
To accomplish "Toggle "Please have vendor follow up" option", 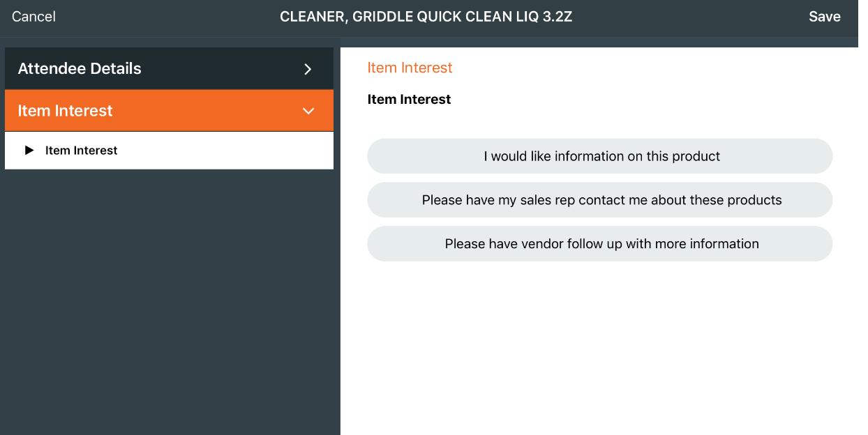I will (x=600, y=244).
